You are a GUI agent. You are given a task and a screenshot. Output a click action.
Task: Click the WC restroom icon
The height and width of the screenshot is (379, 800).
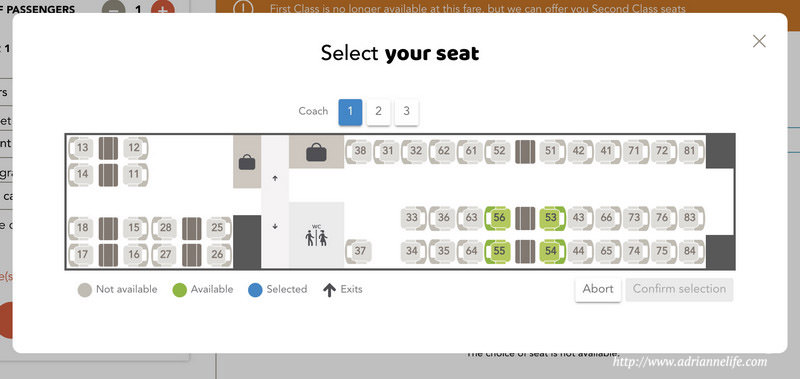(316, 235)
